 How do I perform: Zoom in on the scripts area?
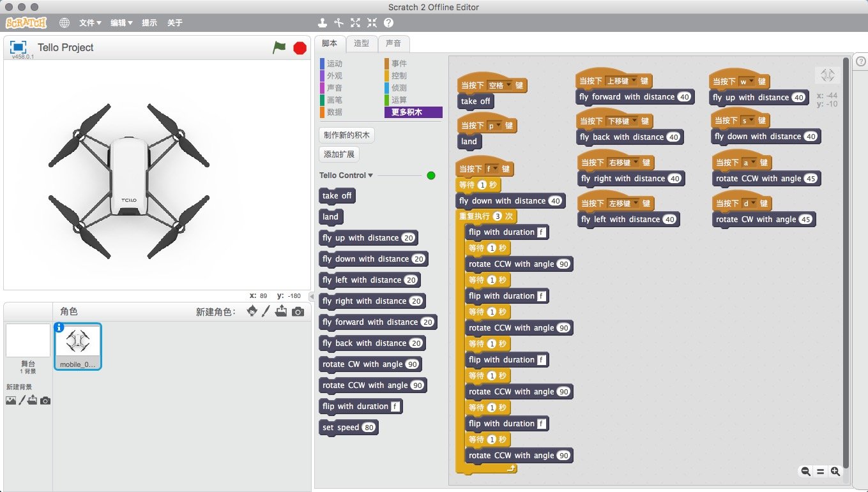point(835,472)
